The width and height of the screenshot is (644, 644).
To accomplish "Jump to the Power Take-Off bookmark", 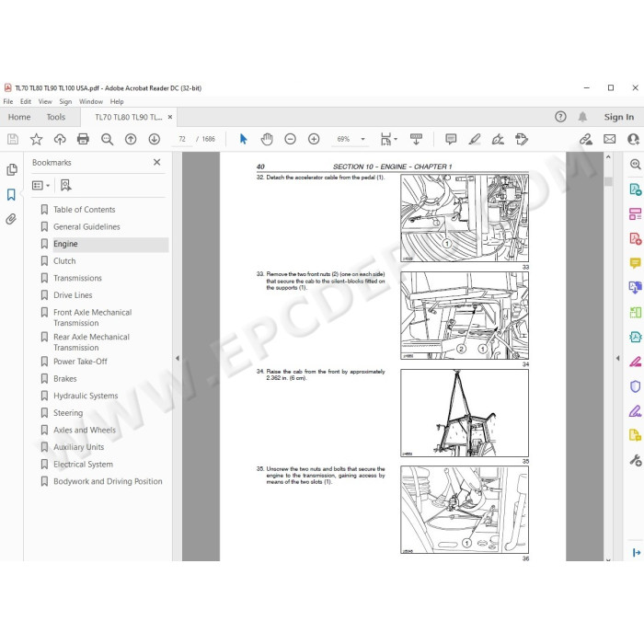I will click(80, 362).
